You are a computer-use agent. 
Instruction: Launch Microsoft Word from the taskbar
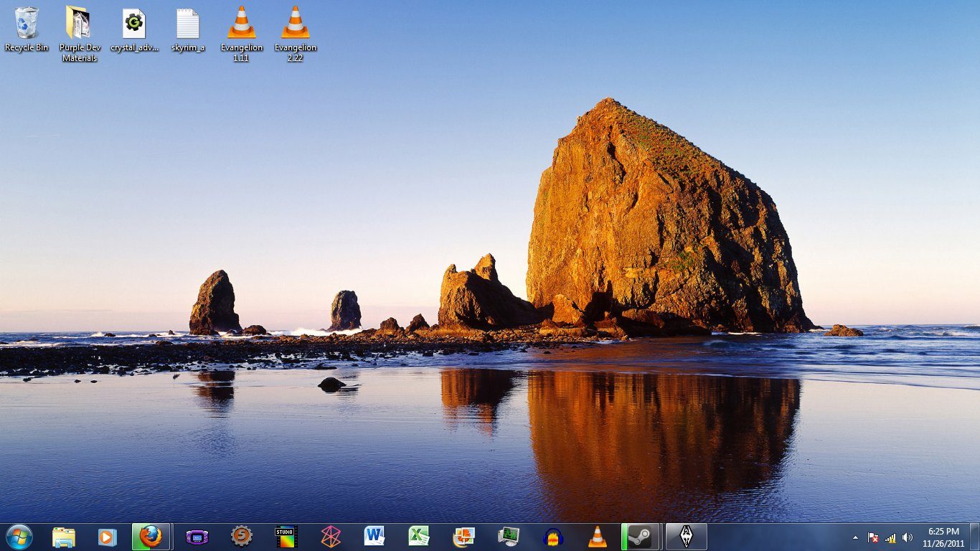[374, 537]
